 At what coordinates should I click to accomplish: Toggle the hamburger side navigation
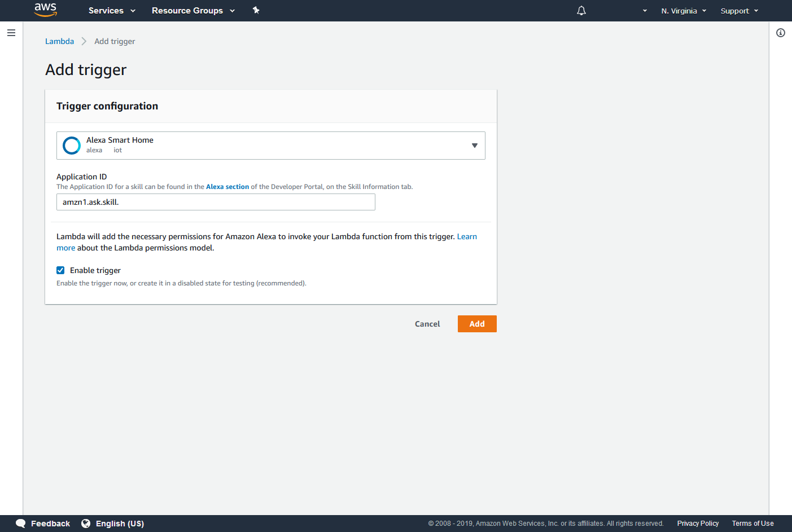tap(11, 33)
